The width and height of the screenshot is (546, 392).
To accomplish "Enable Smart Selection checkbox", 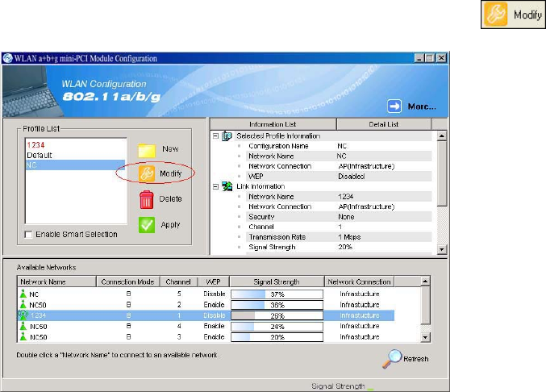I will [28, 235].
